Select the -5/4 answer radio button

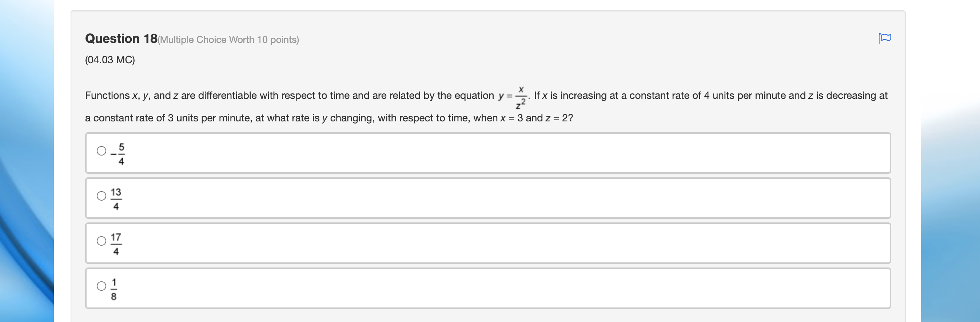click(x=101, y=151)
